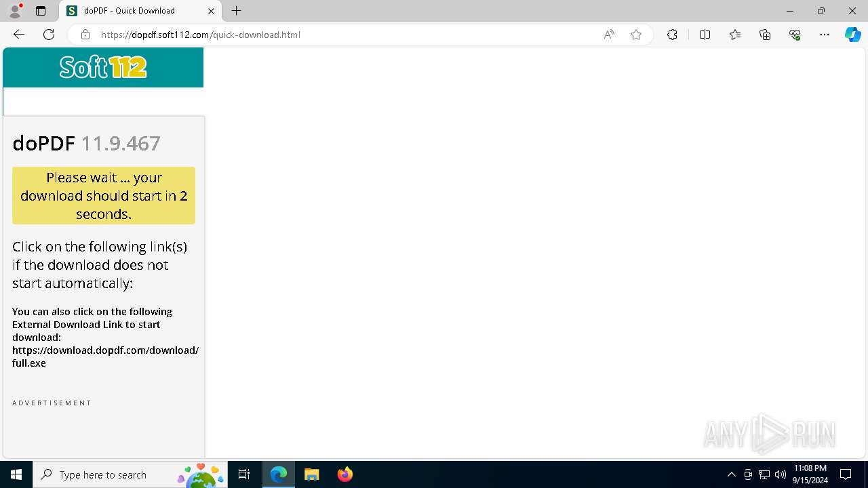868x488 pixels.
Task: Open the notification center
Action: tap(846, 474)
